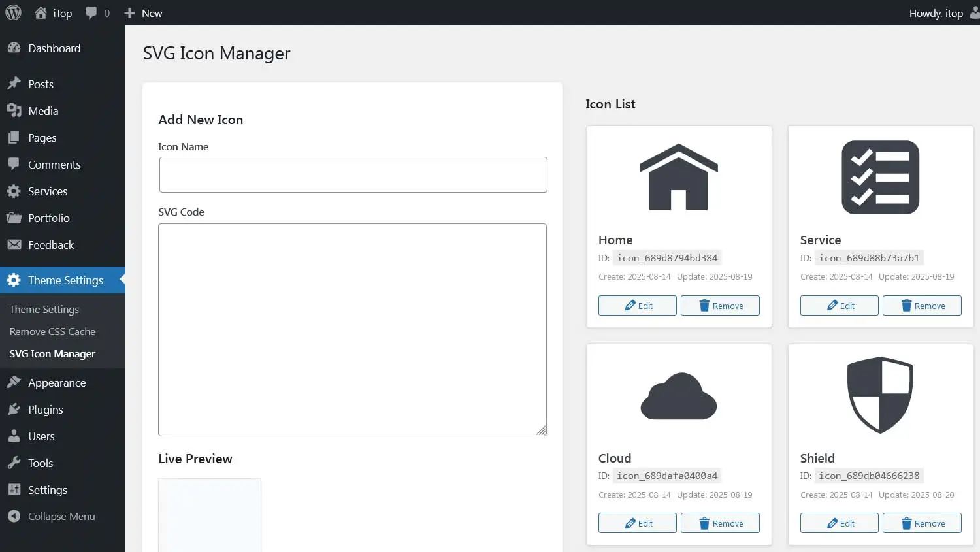The height and width of the screenshot is (552, 980).
Task: Collapse the admin sidebar menu
Action: pyautogui.click(x=63, y=516)
